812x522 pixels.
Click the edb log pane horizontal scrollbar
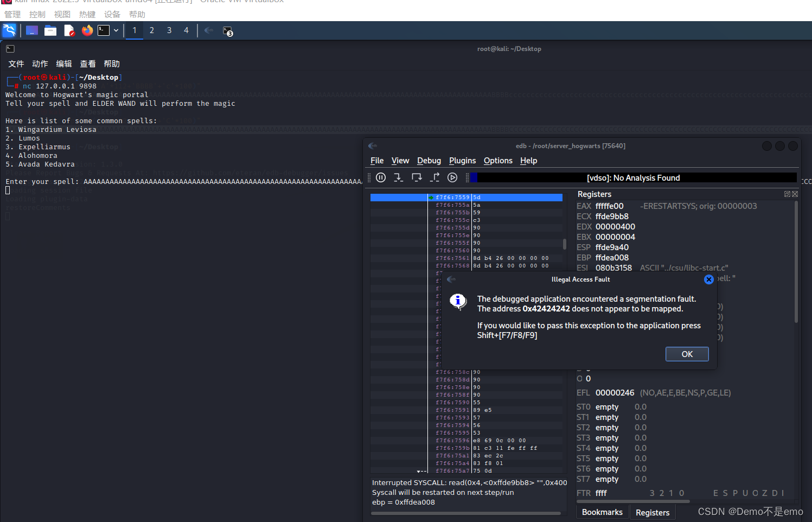coord(466,513)
